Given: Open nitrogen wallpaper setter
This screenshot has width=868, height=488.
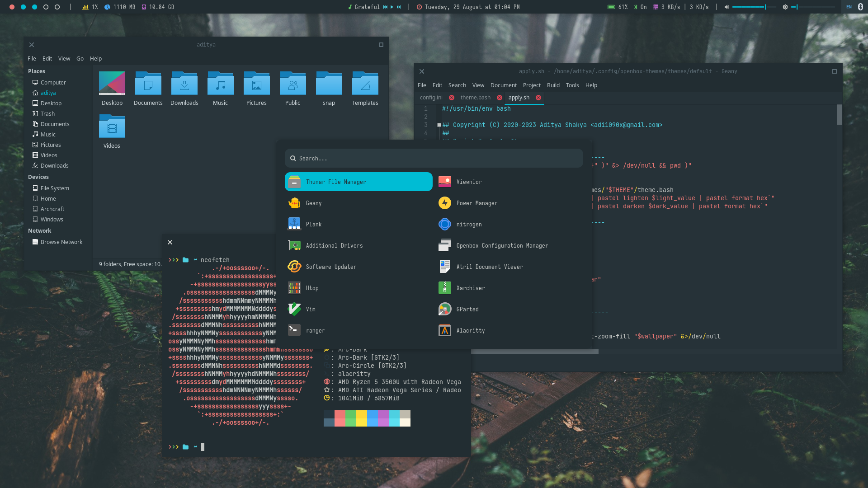Looking at the screenshot, I should (469, 225).
